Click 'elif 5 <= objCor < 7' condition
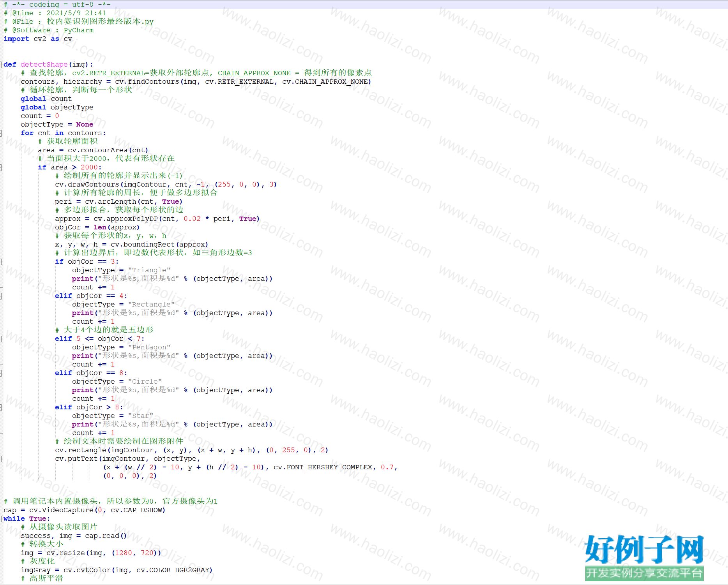Image resolution: width=728 pixels, height=585 pixels. click(x=100, y=339)
